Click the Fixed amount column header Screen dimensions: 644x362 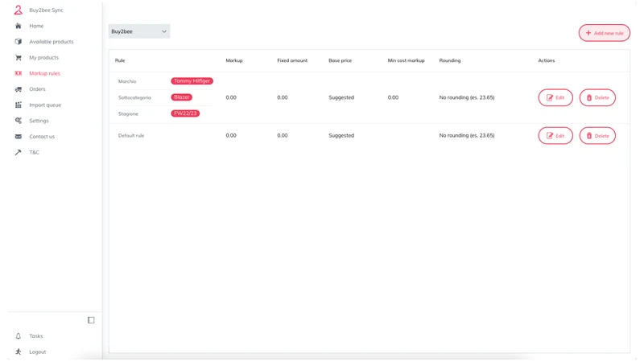(x=292, y=60)
